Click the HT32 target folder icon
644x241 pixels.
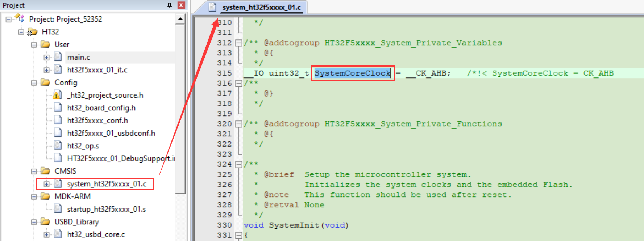[x=32, y=32]
